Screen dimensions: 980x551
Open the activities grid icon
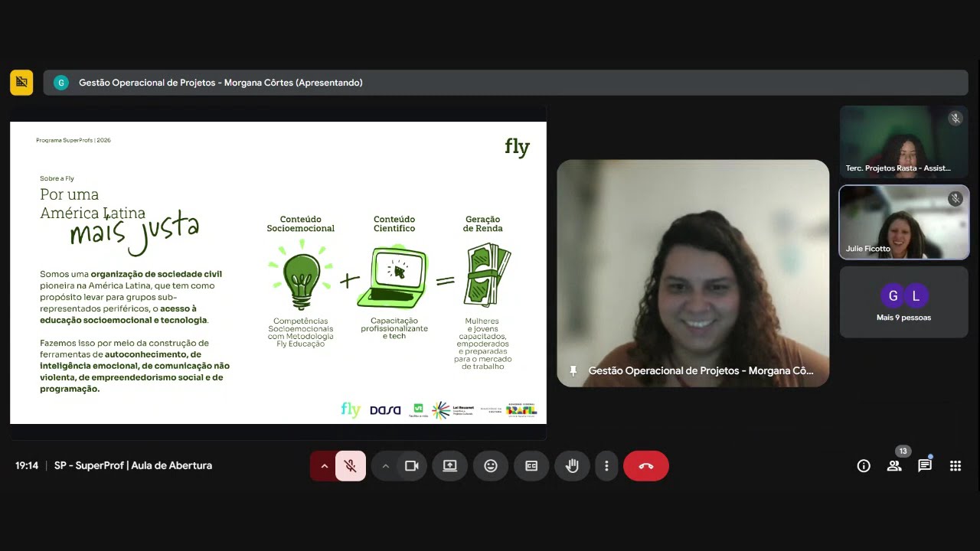point(955,466)
